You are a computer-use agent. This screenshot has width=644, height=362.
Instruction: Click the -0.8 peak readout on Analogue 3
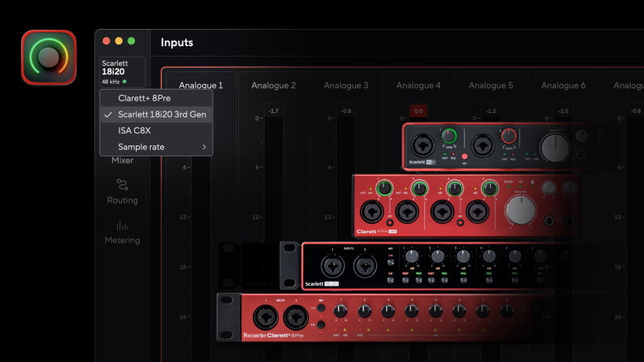click(x=346, y=111)
